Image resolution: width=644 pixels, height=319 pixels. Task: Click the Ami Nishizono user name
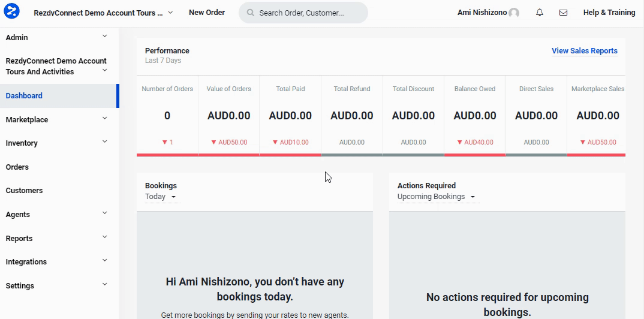tap(482, 13)
